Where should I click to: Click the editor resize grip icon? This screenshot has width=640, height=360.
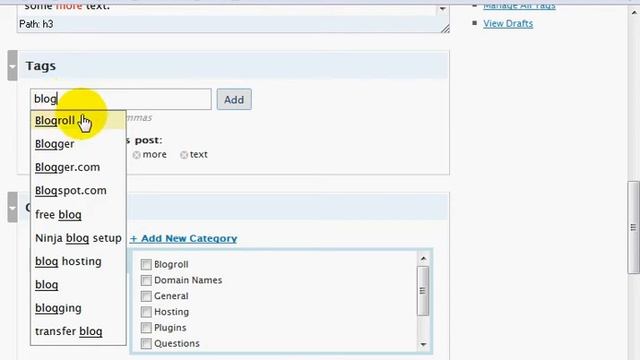(x=445, y=28)
